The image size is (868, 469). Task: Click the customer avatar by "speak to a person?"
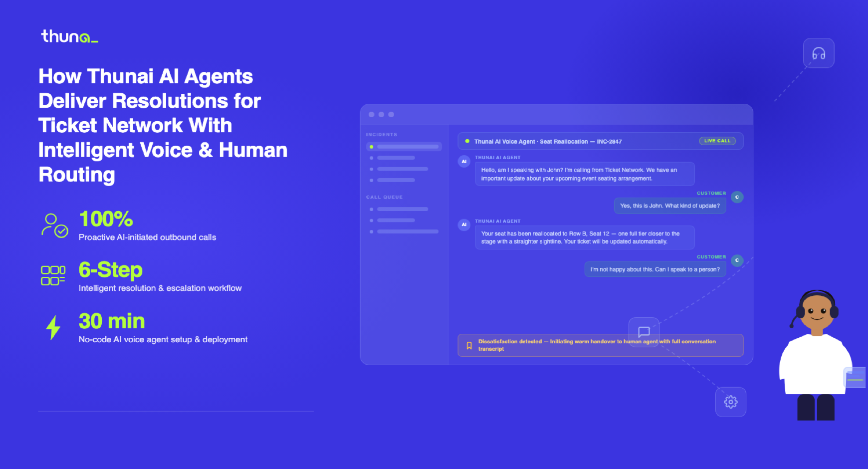(x=737, y=260)
